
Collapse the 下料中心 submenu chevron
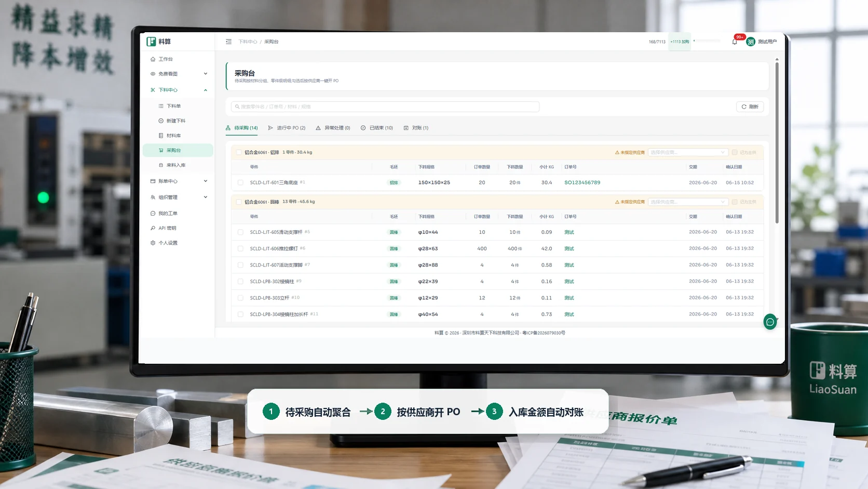206,90
